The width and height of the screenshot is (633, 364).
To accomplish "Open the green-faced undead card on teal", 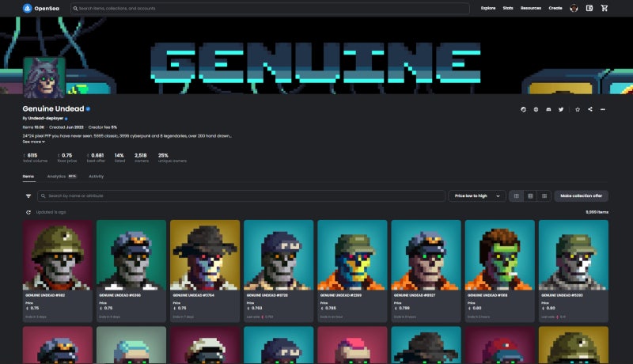I will (x=500, y=271).
